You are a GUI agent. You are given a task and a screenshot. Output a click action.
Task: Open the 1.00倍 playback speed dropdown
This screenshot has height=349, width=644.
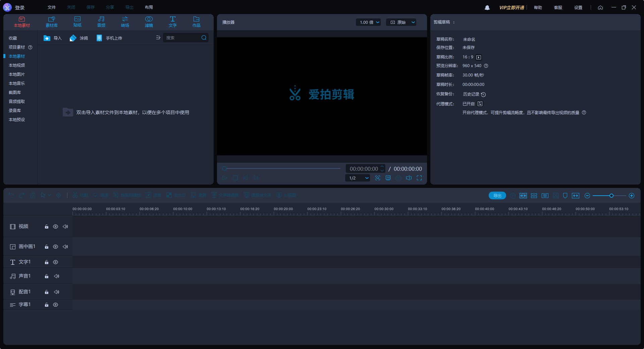368,22
